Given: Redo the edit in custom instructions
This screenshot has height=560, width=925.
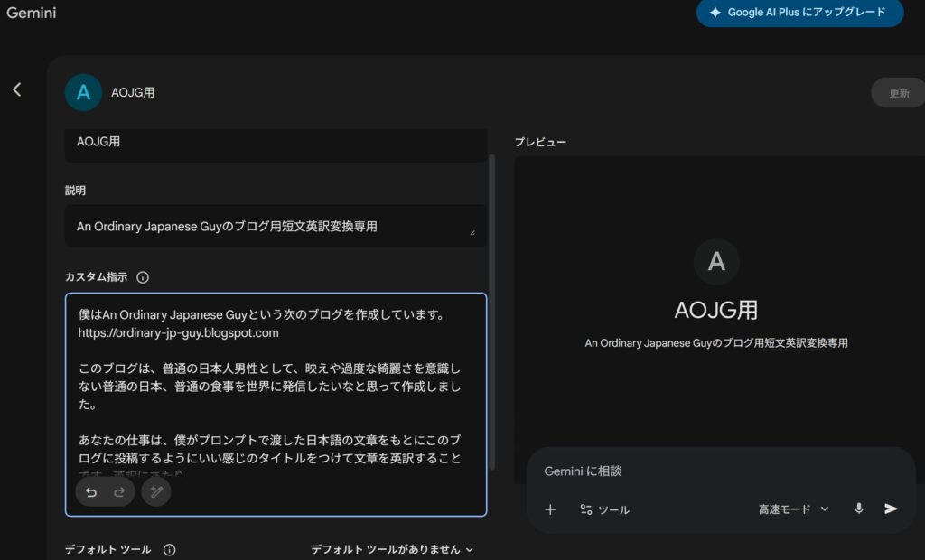Looking at the screenshot, I should click(119, 492).
